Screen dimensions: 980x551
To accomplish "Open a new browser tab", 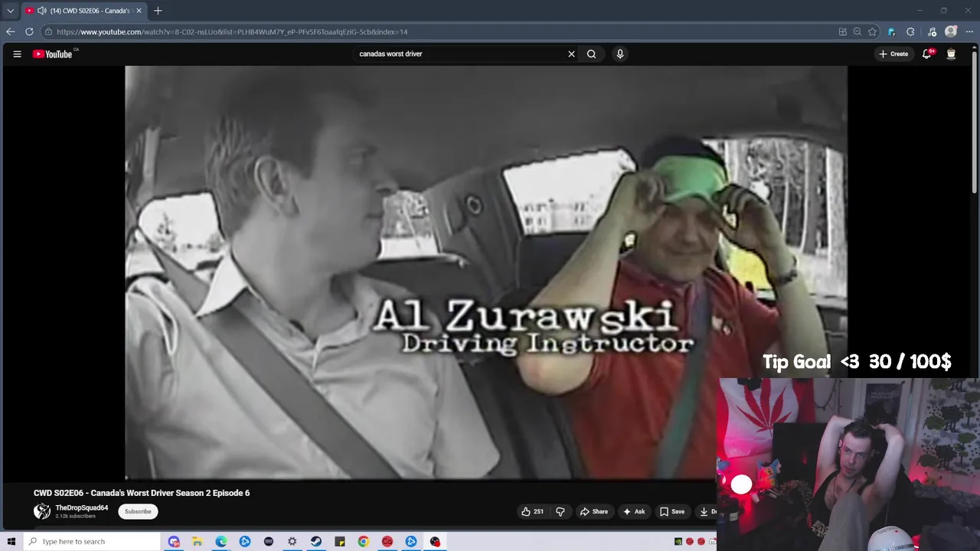I will 158,11.
